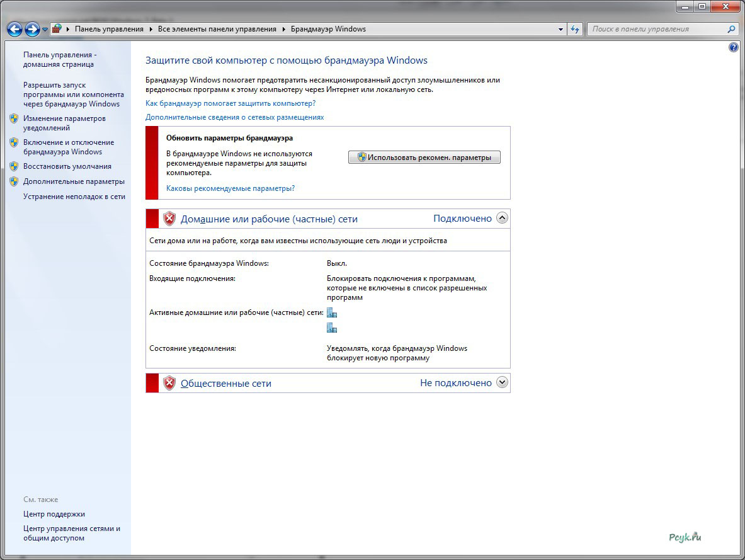Open 'Каковы рекомендуемые параметры?' link

coord(230,188)
